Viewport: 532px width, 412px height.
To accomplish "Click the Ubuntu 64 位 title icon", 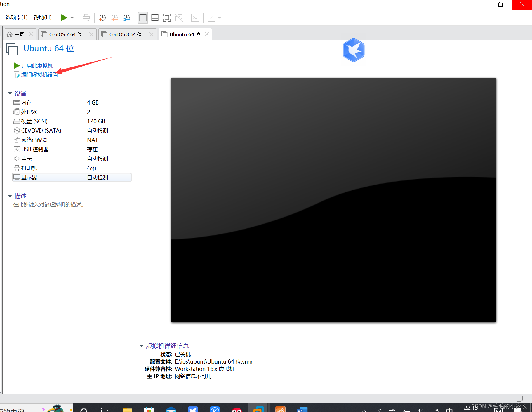I will tap(12, 49).
